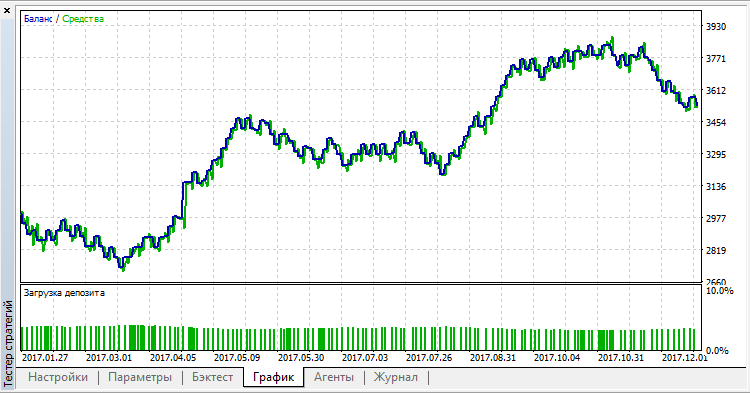
Task: Click the 2819 axis value
Action: (716, 251)
